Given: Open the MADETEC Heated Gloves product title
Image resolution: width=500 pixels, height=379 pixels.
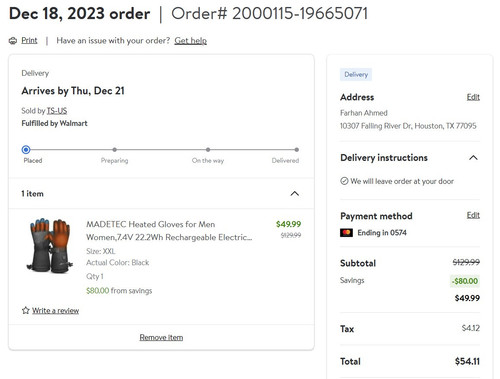Looking at the screenshot, I should 169,231.
